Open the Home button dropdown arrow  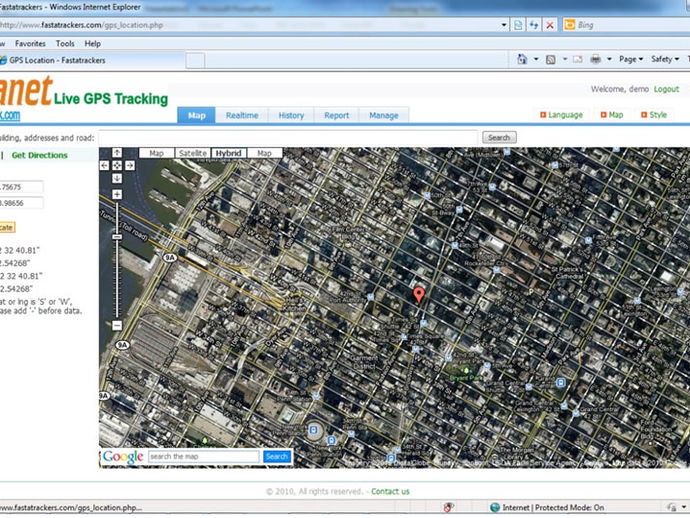pos(536,59)
